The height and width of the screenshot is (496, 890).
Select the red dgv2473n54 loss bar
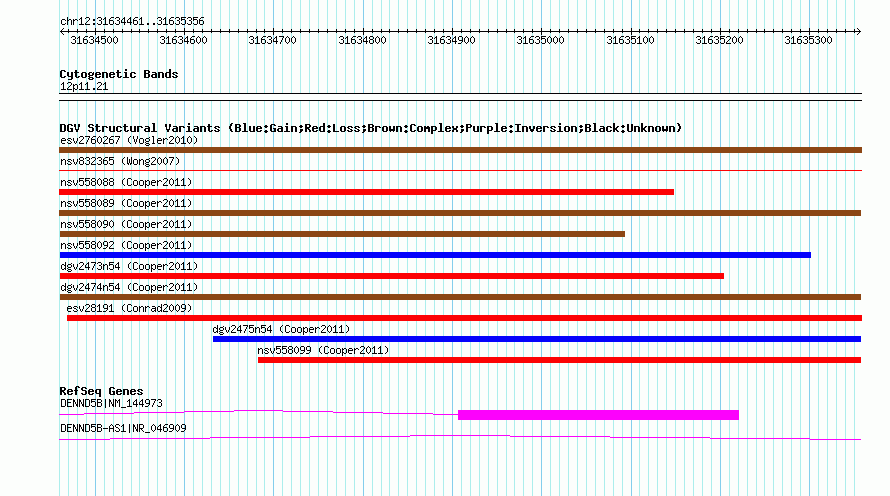391,276
